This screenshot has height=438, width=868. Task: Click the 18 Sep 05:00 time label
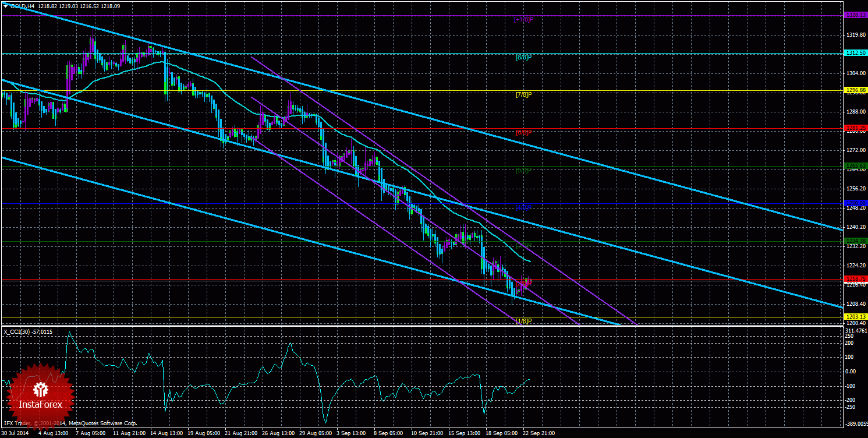coord(501,433)
